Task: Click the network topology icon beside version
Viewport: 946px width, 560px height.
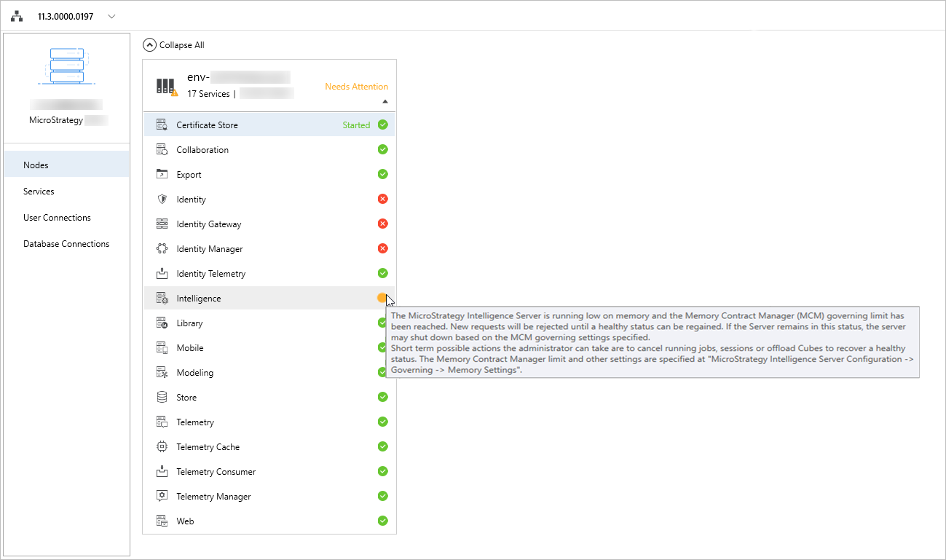Action: pos(17,16)
